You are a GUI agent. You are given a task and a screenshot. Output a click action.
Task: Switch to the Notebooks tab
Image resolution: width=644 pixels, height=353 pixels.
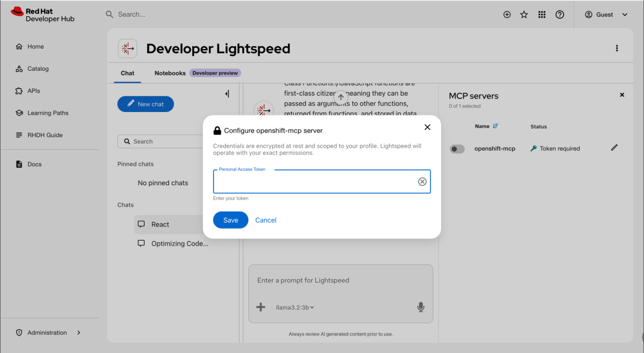(x=170, y=73)
